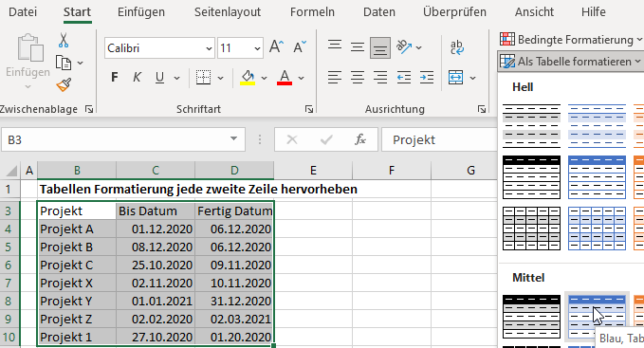644x348 pixels.
Task: Center text horizontally
Action: [x=358, y=77]
